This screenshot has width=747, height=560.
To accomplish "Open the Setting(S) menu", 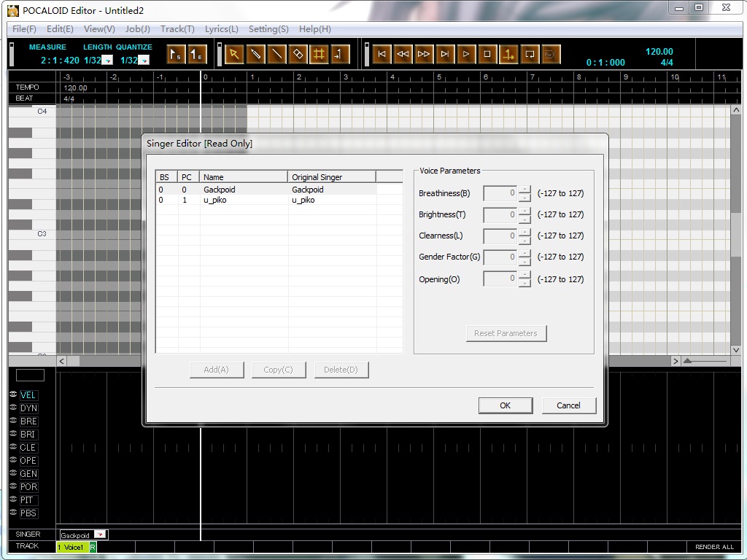I will 268,29.
